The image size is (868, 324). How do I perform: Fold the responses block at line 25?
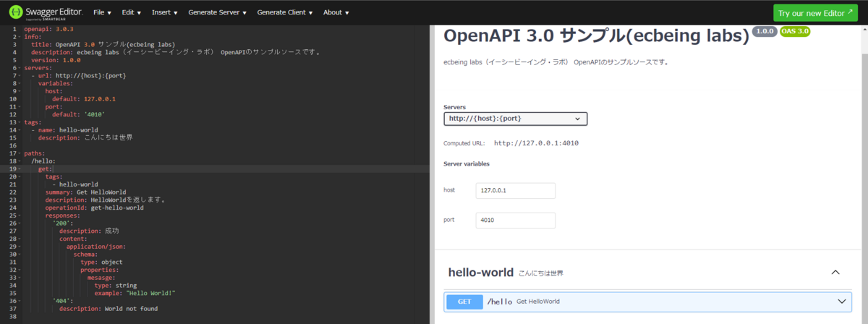[x=20, y=216]
